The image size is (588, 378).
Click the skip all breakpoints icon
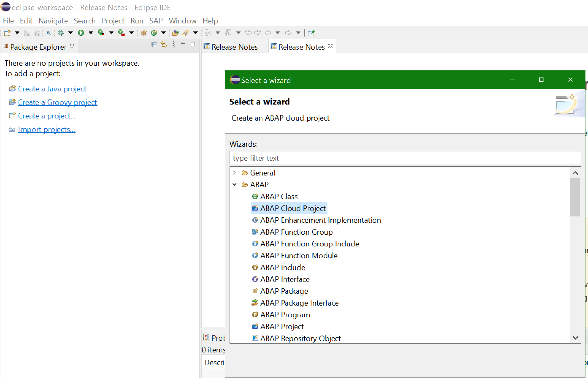[49, 33]
